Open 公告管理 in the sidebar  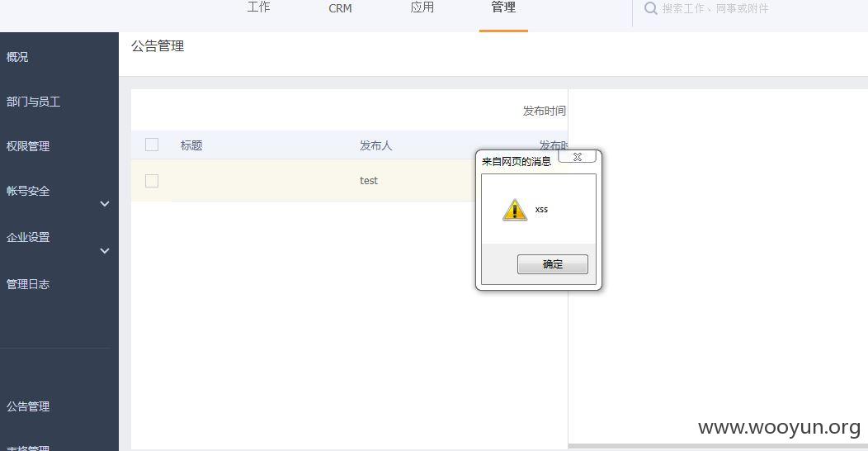click(x=28, y=406)
